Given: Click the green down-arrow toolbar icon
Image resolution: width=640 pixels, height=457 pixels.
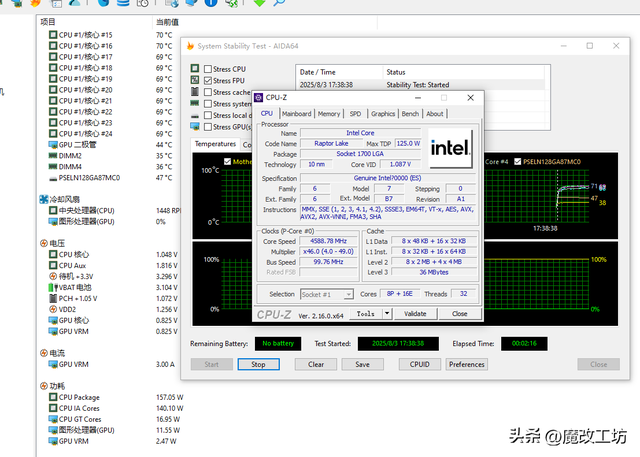Looking at the screenshot, I should click(x=260, y=3).
